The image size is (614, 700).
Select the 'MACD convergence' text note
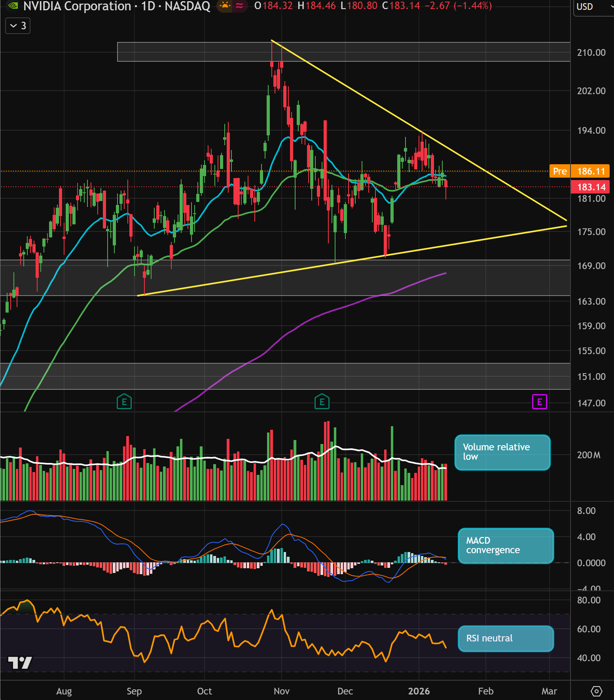click(506, 546)
